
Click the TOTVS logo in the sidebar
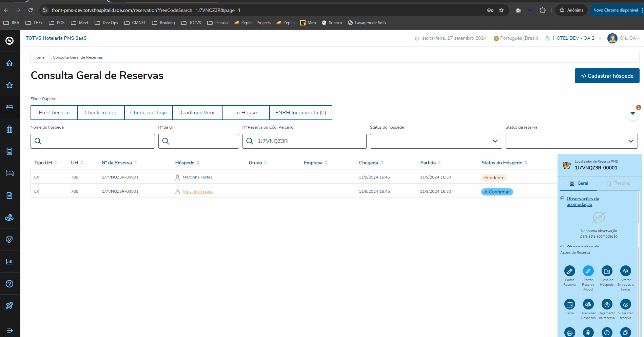click(x=9, y=41)
